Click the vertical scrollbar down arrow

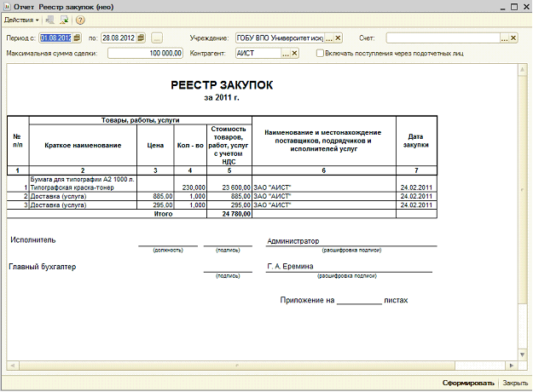[522, 355]
